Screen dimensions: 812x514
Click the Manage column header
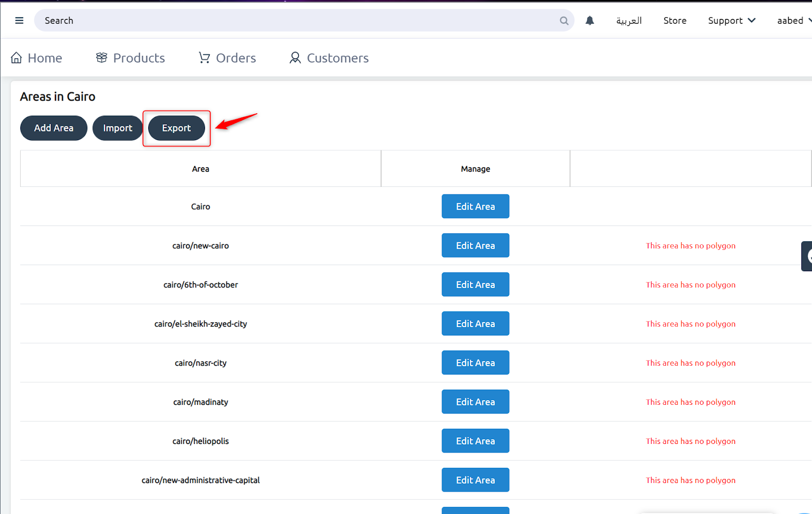click(x=476, y=169)
